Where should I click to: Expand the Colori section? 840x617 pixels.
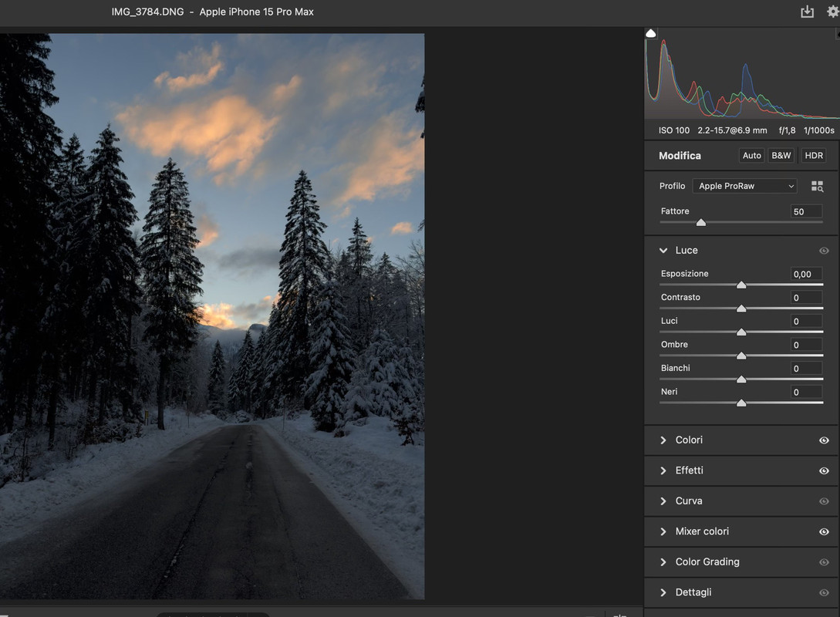663,440
